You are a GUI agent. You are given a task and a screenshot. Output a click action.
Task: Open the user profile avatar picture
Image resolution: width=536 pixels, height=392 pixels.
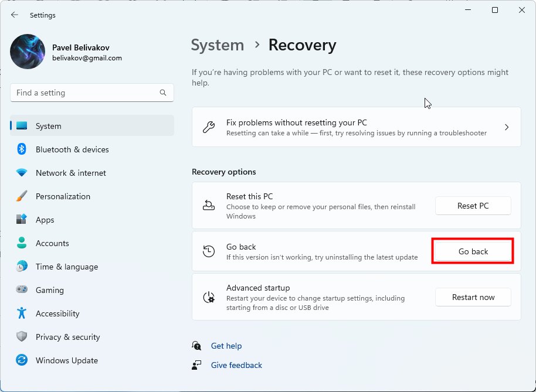click(x=28, y=52)
